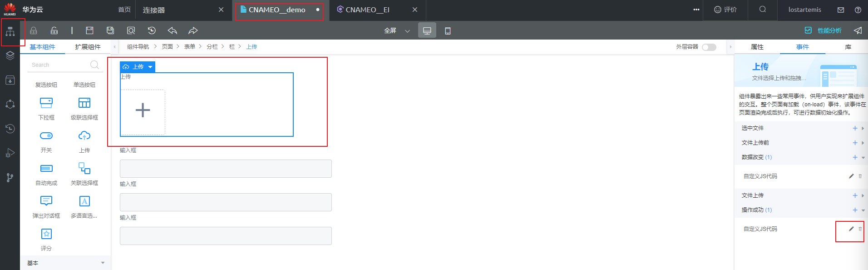Collapse the 数据改变 event row

[x=863, y=158]
